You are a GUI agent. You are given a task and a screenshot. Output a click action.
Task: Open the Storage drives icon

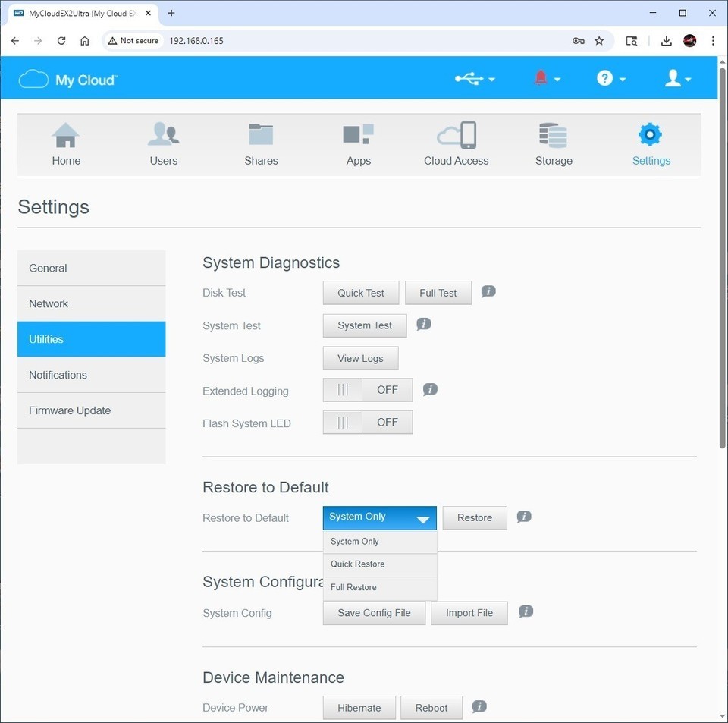(553, 136)
